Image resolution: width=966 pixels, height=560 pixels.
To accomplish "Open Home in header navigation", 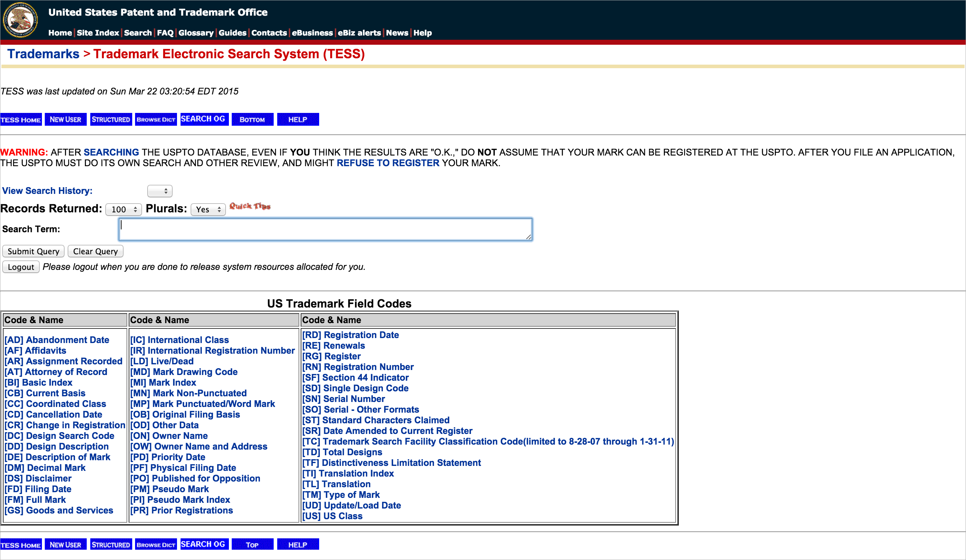I will pyautogui.click(x=60, y=33).
